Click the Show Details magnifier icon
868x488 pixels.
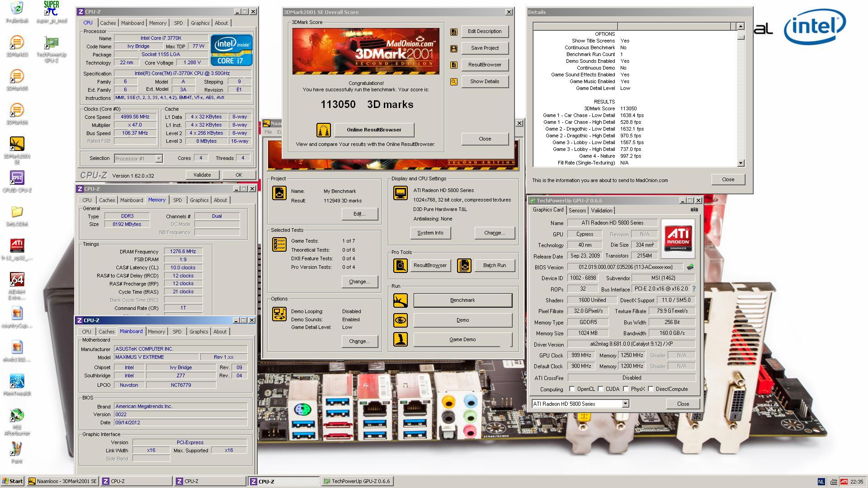(x=453, y=82)
